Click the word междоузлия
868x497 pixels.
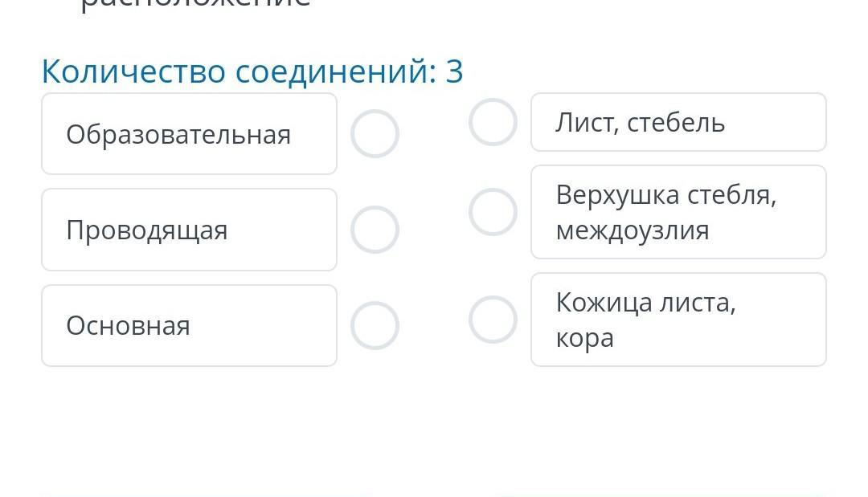(x=633, y=231)
